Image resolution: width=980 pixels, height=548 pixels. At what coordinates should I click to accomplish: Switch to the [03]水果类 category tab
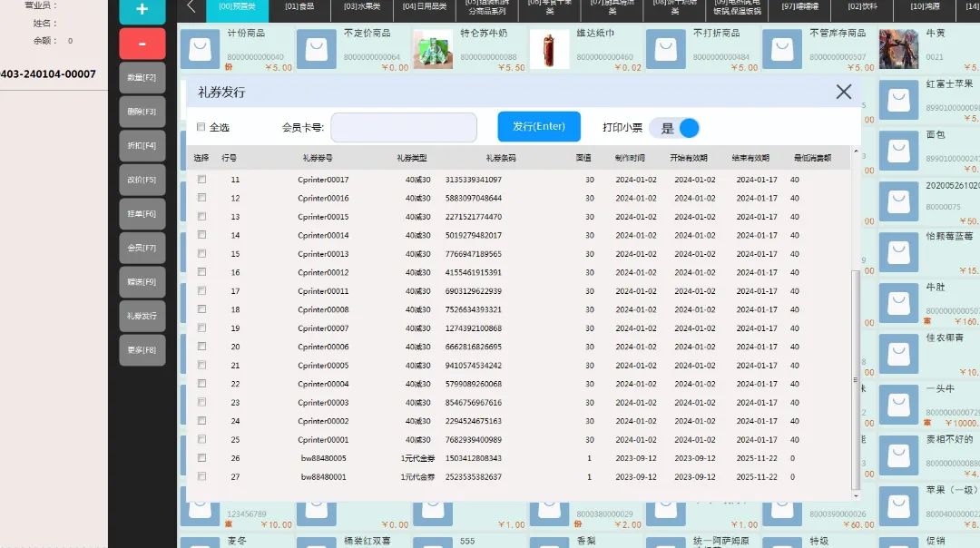click(x=362, y=7)
